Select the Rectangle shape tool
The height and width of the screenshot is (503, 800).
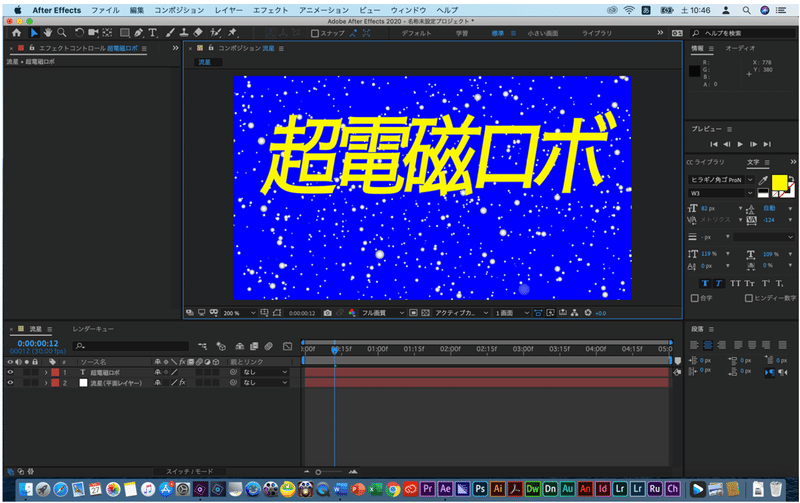pos(124,33)
